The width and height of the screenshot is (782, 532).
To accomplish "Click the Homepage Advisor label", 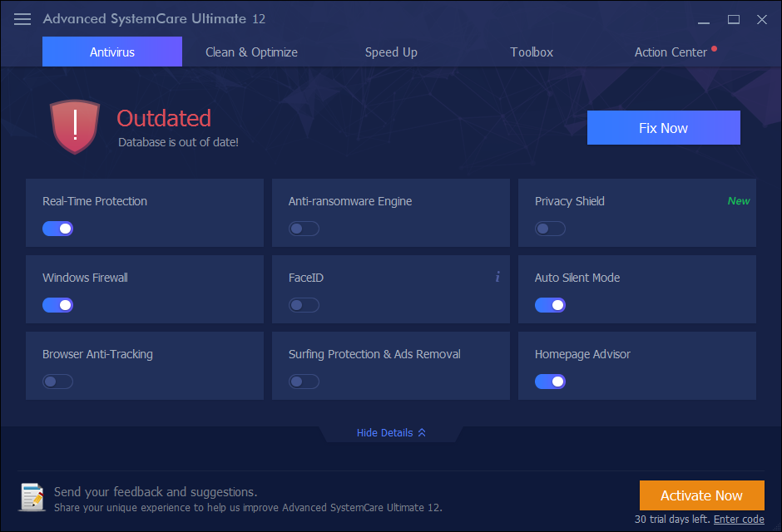I will pos(582,354).
